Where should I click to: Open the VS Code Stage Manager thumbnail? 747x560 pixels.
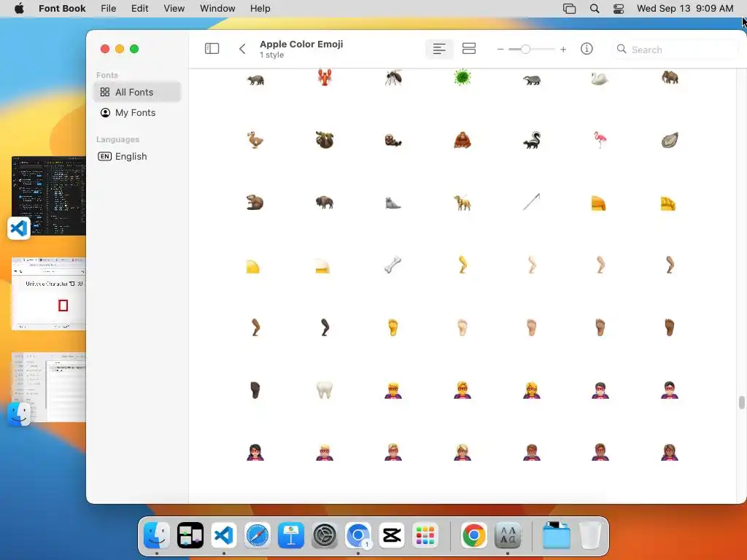[x=49, y=195]
